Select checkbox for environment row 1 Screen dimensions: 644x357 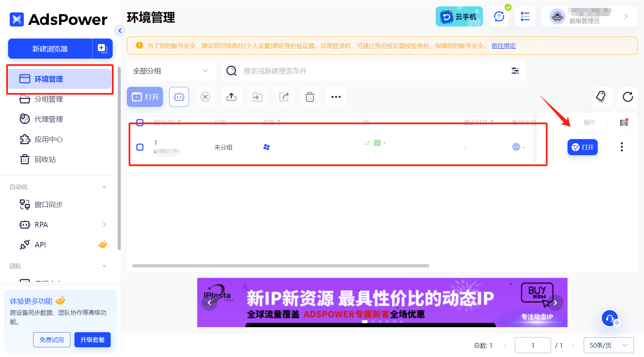coord(140,147)
